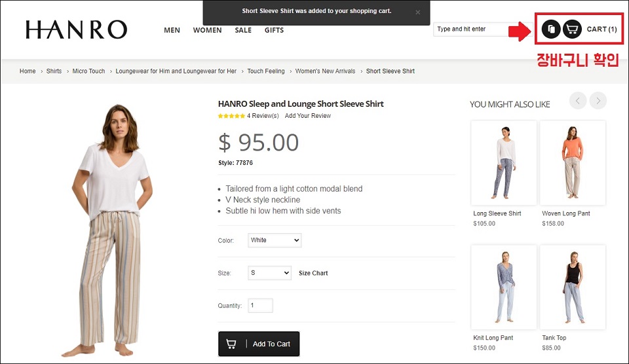
Task: Open the WOMEN menu
Action: 208,30
